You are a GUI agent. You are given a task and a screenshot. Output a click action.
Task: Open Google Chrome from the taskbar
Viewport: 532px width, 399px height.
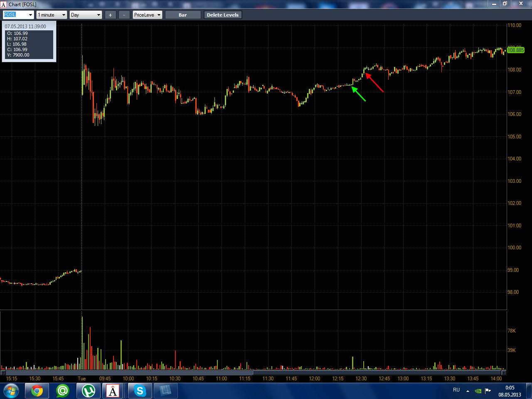pyautogui.click(x=37, y=391)
